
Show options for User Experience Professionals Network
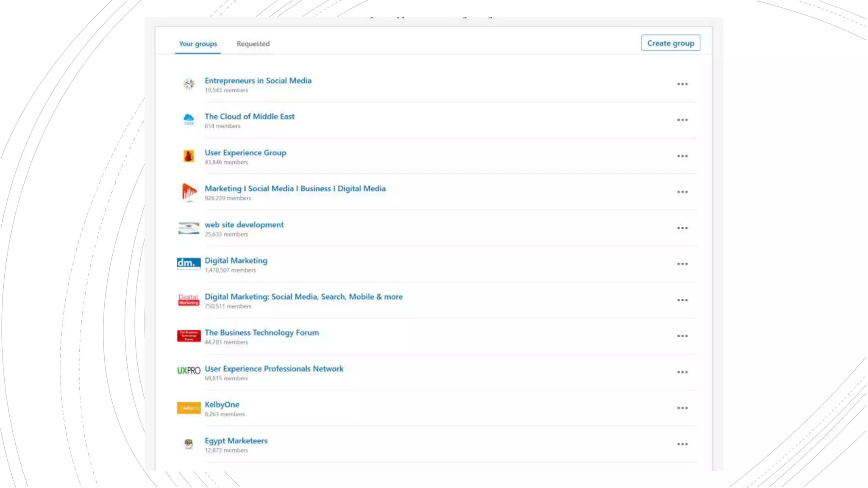(x=682, y=372)
